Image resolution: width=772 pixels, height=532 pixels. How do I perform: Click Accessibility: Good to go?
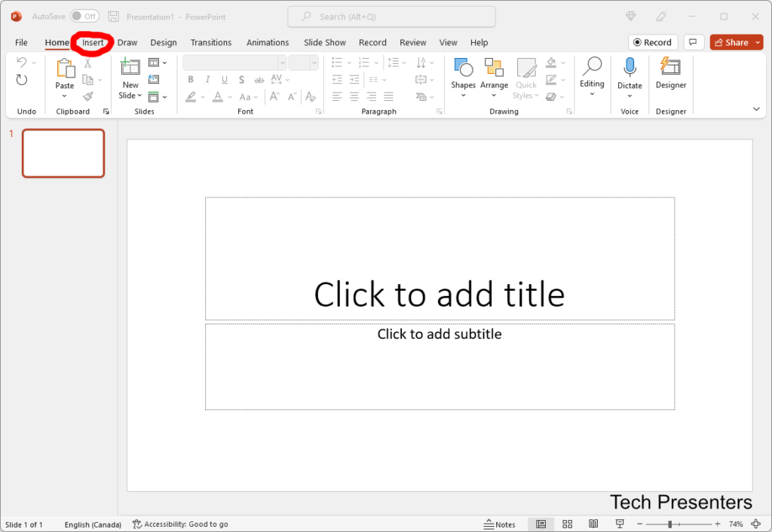[x=180, y=524]
